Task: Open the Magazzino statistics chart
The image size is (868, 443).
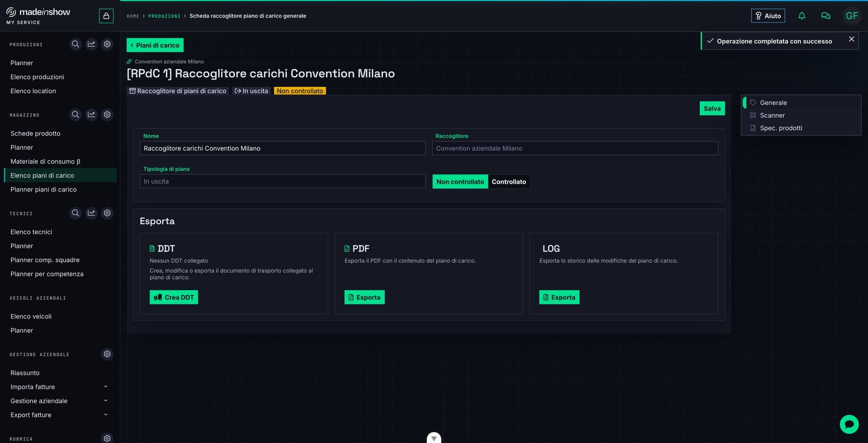Action: pos(91,115)
